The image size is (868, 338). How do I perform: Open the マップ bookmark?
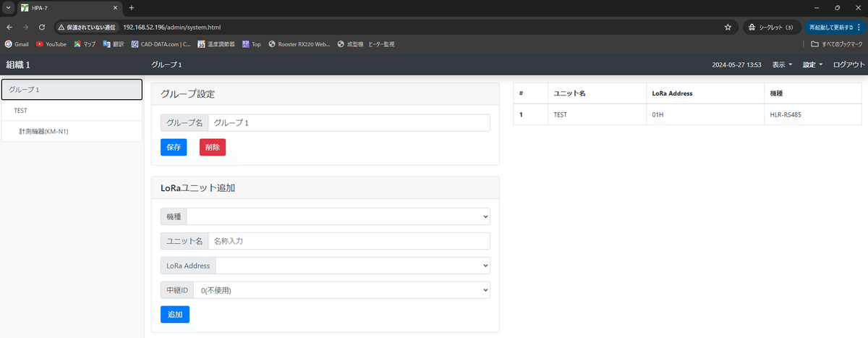[85, 44]
